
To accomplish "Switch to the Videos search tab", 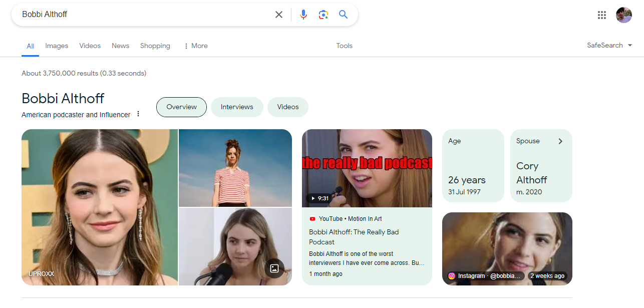I will click(90, 46).
